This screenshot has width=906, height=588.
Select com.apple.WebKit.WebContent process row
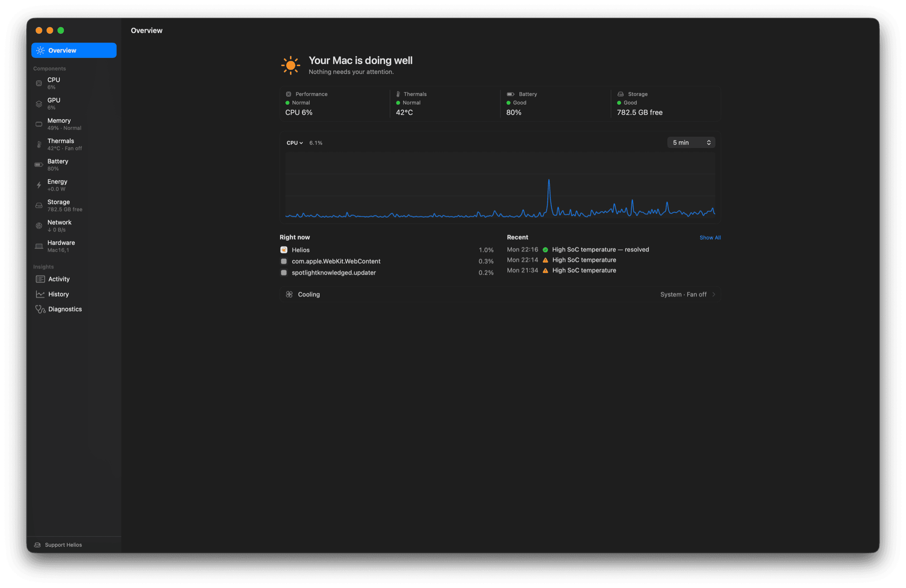point(387,262)
